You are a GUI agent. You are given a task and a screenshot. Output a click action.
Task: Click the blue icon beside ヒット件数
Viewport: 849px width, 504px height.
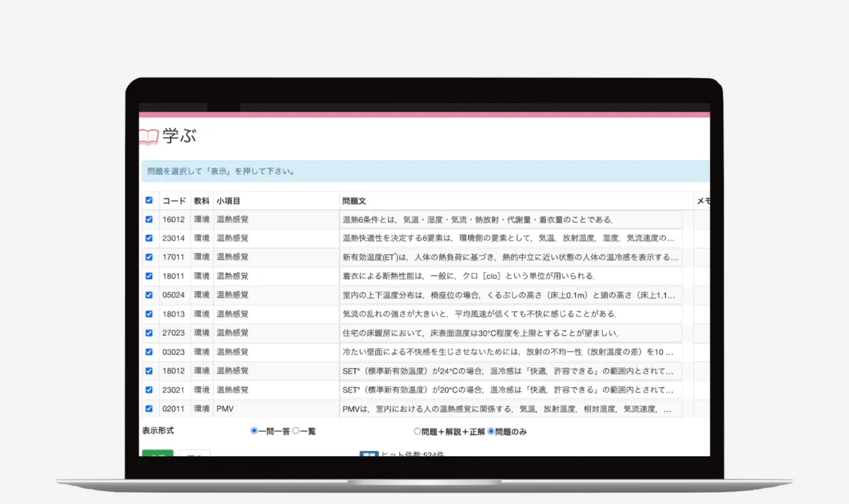pos(368,454)
